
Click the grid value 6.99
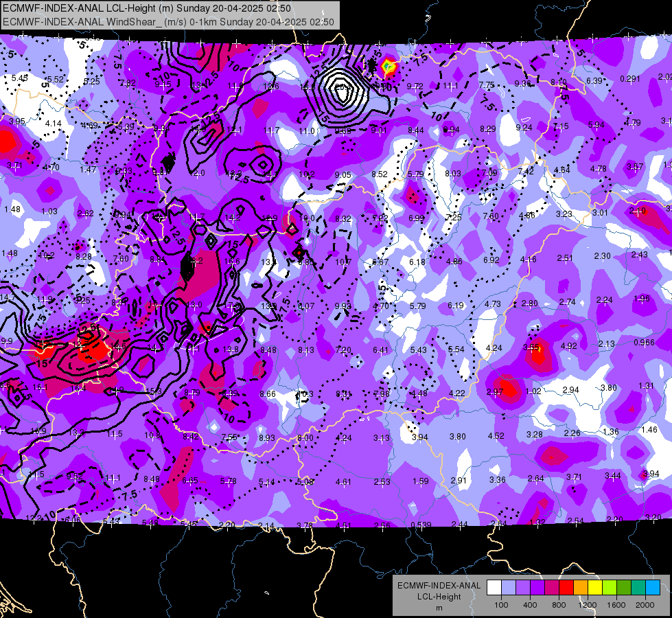coord(416,218)
